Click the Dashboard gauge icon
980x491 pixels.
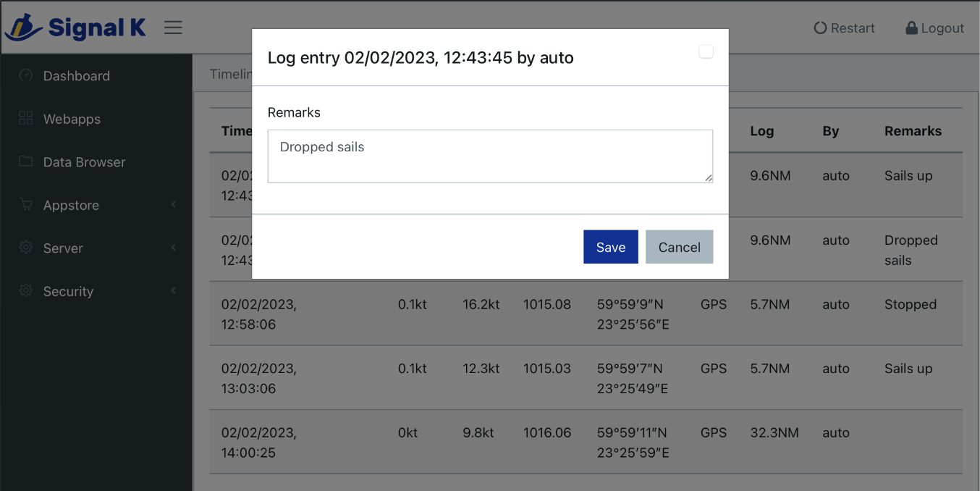[x=26, y=75]
